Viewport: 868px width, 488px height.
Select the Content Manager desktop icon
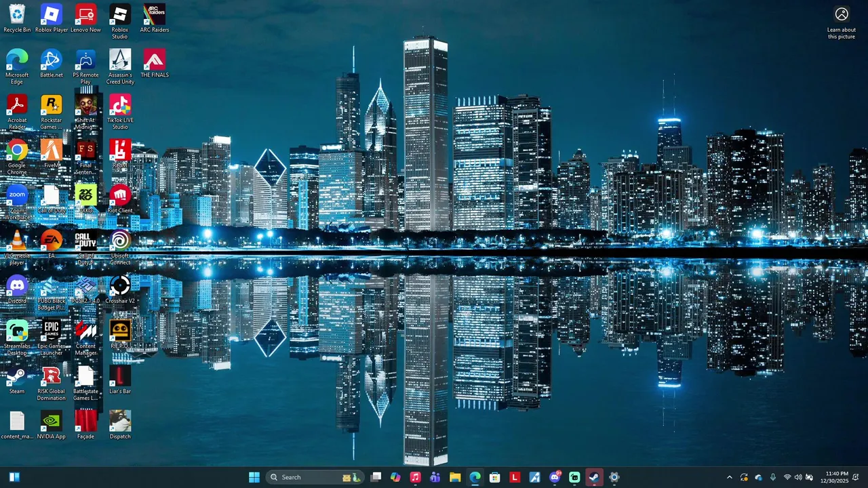(85, 338)
